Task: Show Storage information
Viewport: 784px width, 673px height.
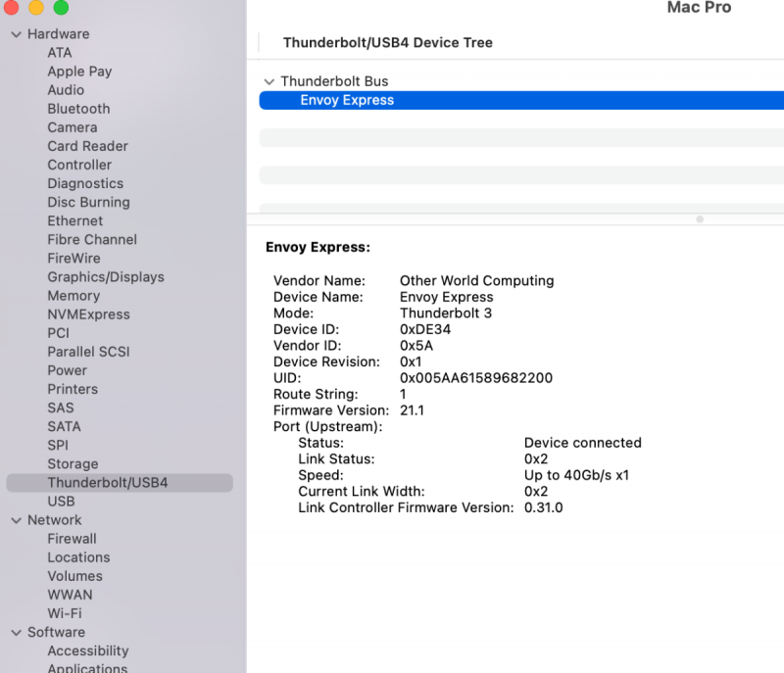Action: click(73, 463)
